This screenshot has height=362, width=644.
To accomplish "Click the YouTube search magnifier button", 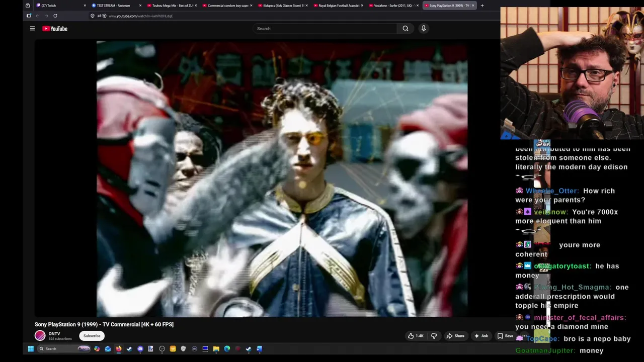I will pyautogui.click(x=406, y=29).
